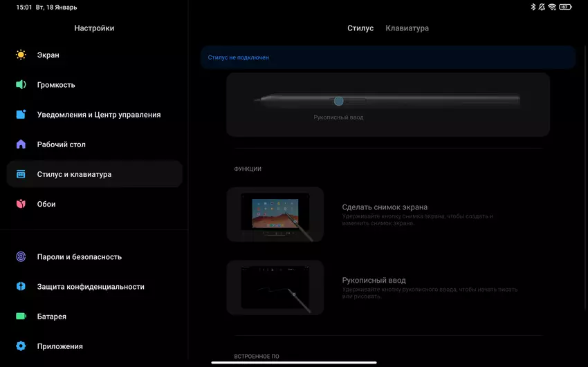Screen dimensions: 588x367
Task: Click the blue button on the stylus image
Action: (338, 101)
